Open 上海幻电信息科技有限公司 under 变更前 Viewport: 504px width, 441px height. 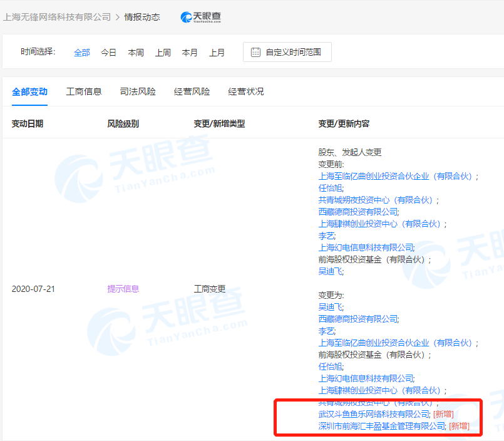click(366, 247)
